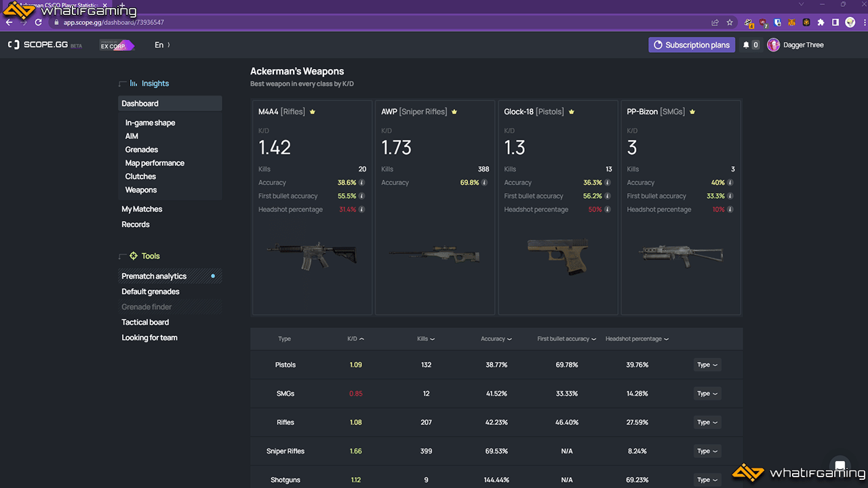Select the Pistols table row label
The image size is (868, 488).
[285, 365]
